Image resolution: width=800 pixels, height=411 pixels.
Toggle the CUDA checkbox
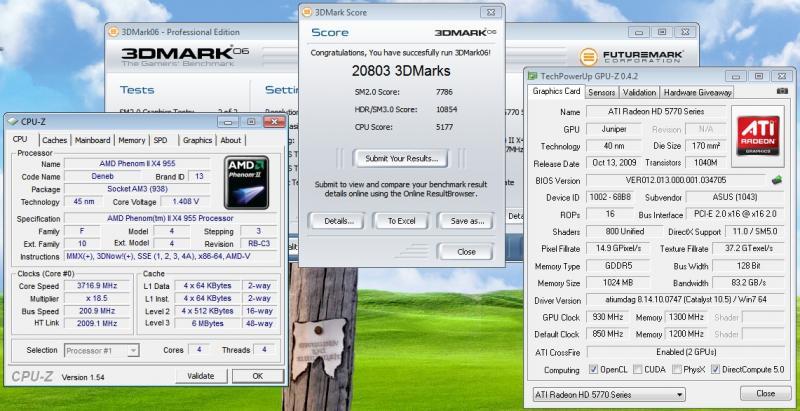(637, 369)
